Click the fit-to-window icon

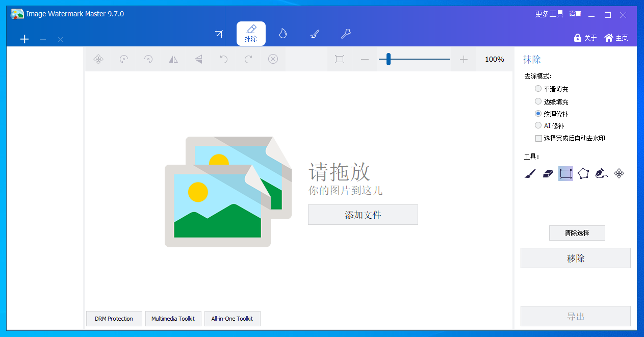(x=340, y=59)
